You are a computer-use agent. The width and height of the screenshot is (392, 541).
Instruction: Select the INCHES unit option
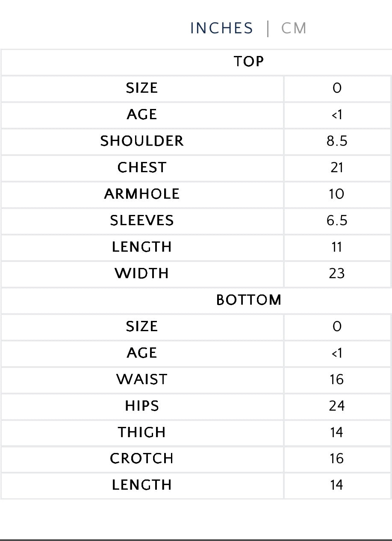(221, 28)
